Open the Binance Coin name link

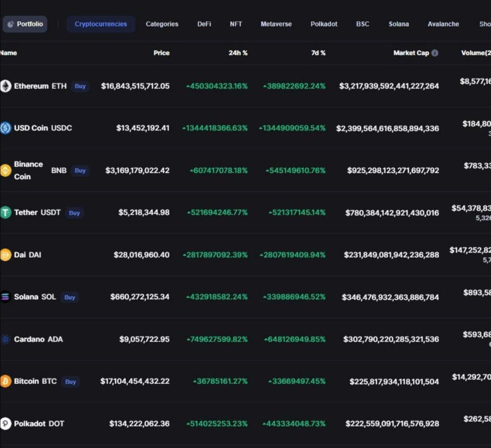click(28, 170)
